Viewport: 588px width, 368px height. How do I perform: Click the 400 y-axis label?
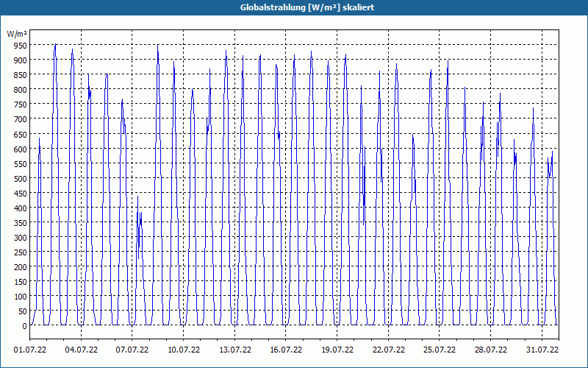(x=20, y=208)
